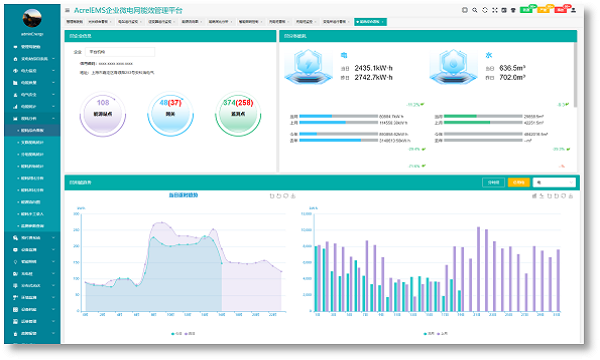
Task: Close the active green tab using its x
Action: pyautogui.click(x=383, y=22)
